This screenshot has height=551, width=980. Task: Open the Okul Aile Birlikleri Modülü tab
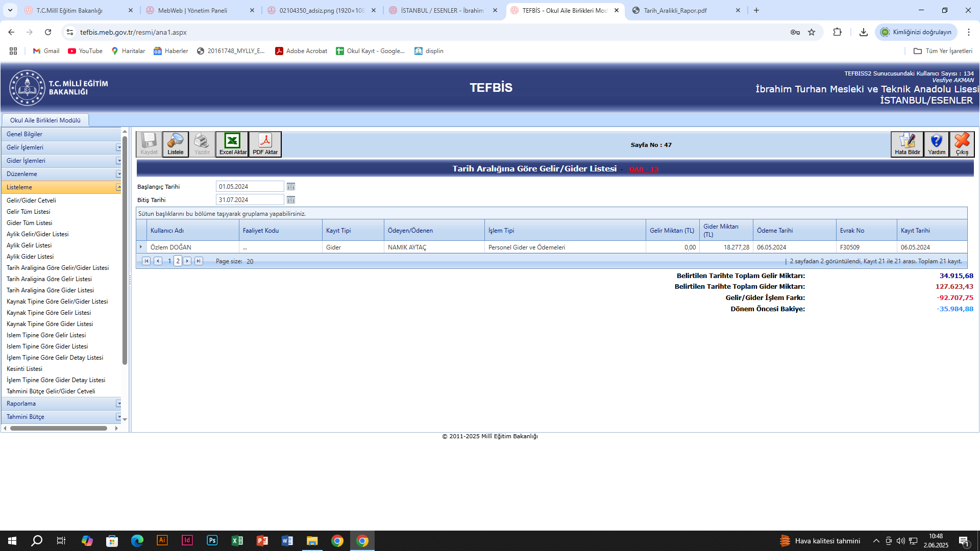click(x=45, y=120)
